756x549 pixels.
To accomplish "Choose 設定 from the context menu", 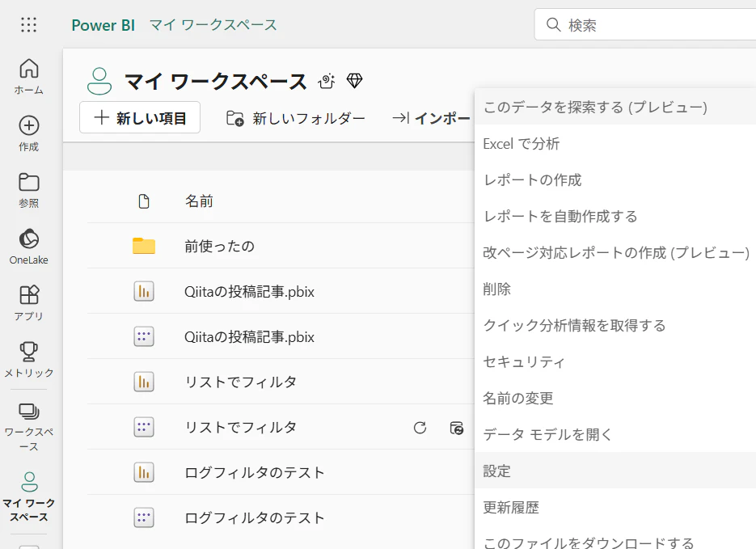I will pos(615,471).
